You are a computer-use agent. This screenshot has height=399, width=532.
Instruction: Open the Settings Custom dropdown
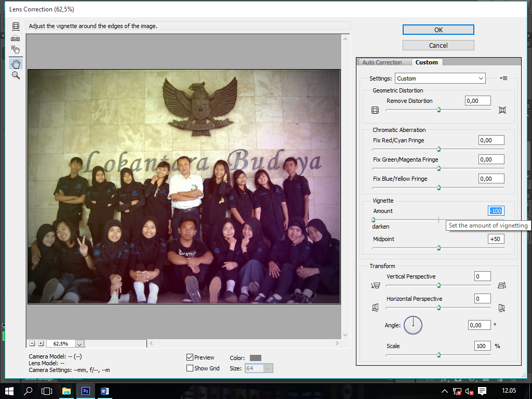click(440, 78)
